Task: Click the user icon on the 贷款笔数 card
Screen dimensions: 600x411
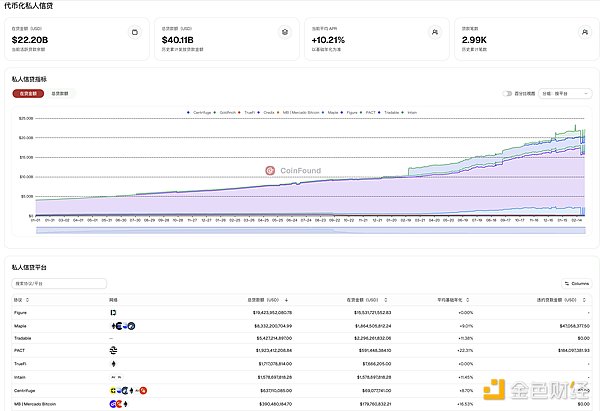Action: click(x=583, y=32)
